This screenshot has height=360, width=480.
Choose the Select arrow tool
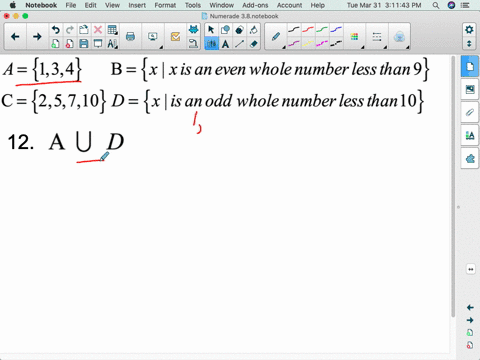(x=211, y=30)
